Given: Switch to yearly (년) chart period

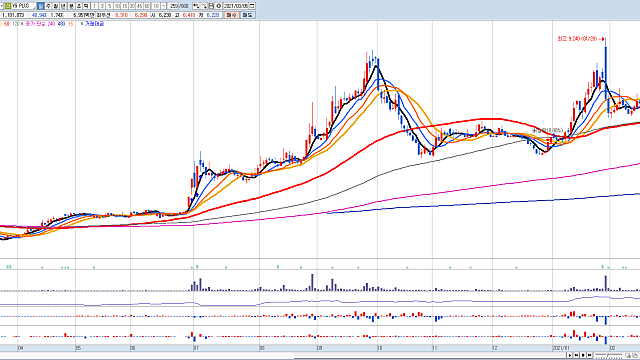Looking at the screenshot, I should (63, 6).
